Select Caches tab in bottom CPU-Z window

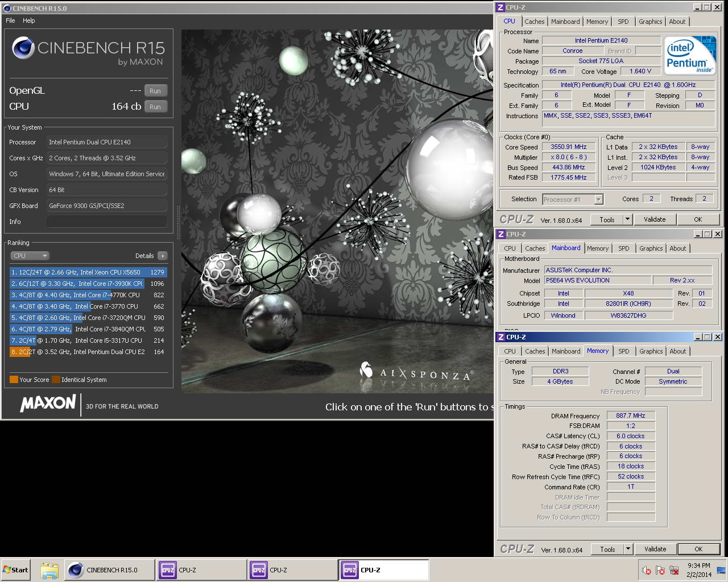point(535,351)
